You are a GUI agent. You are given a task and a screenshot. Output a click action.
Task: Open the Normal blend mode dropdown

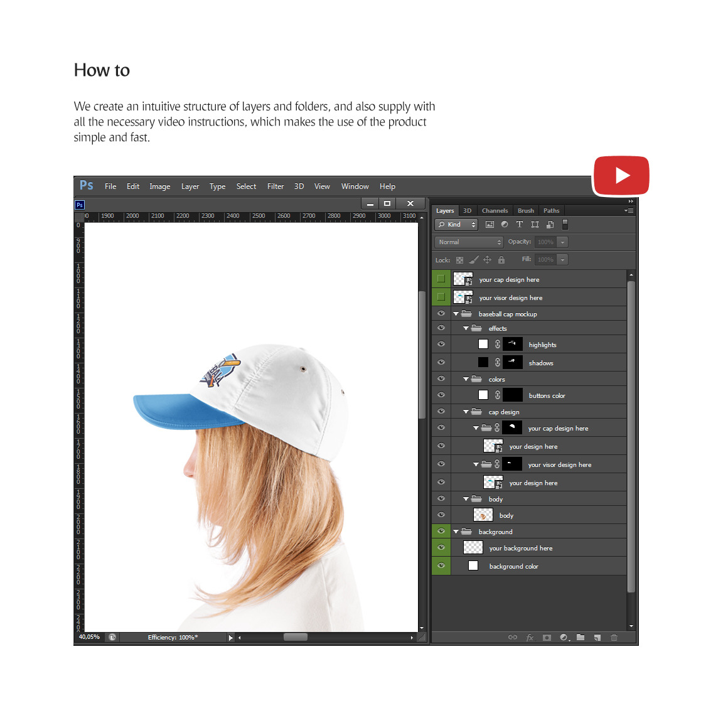click(x=469, y=242)
